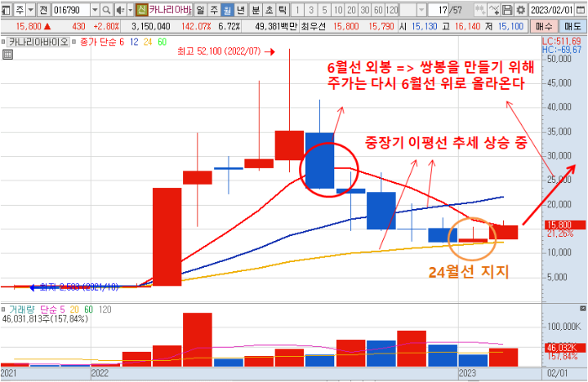This screenshot has height=382, width=588.
Task: Click the add indicator line icon
Action: (494, 10)
